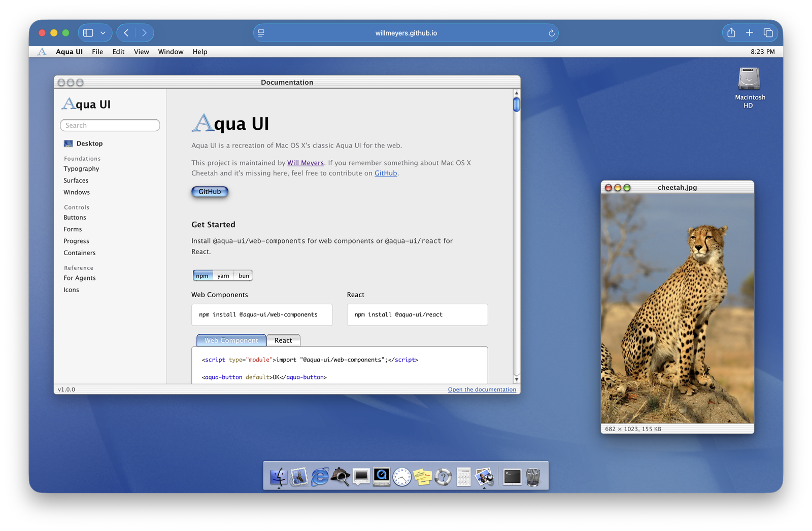This screenshot has height=531, width=812.
Task: Open Stickies notes in the dock
Action: (x=422, y=477)
